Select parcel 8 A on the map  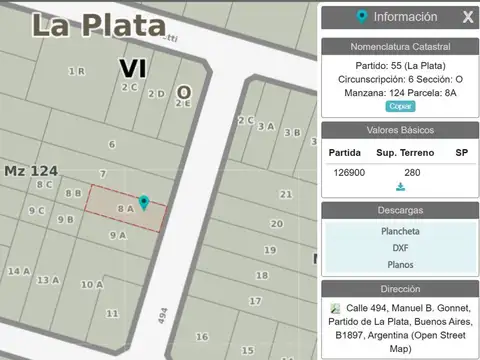126,209
